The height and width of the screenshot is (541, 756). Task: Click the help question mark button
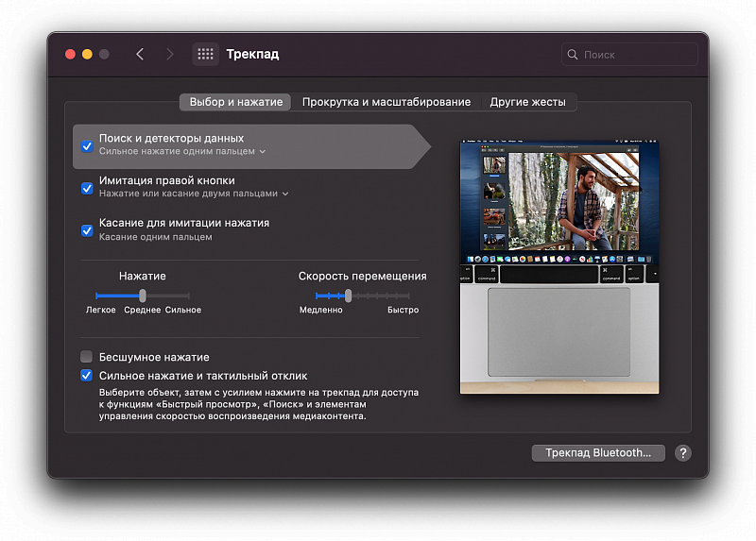click(x=682, y=453)
